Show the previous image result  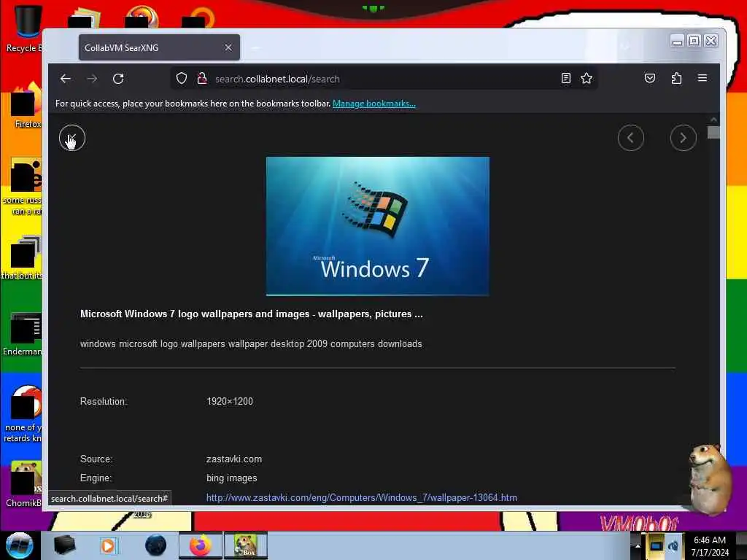(x=631, y=138)
